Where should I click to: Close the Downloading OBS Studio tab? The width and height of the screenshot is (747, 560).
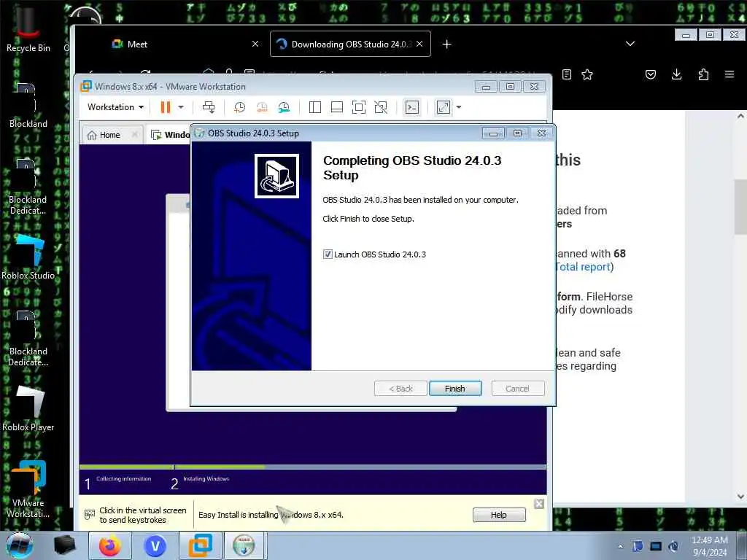(x=419, y=44)
